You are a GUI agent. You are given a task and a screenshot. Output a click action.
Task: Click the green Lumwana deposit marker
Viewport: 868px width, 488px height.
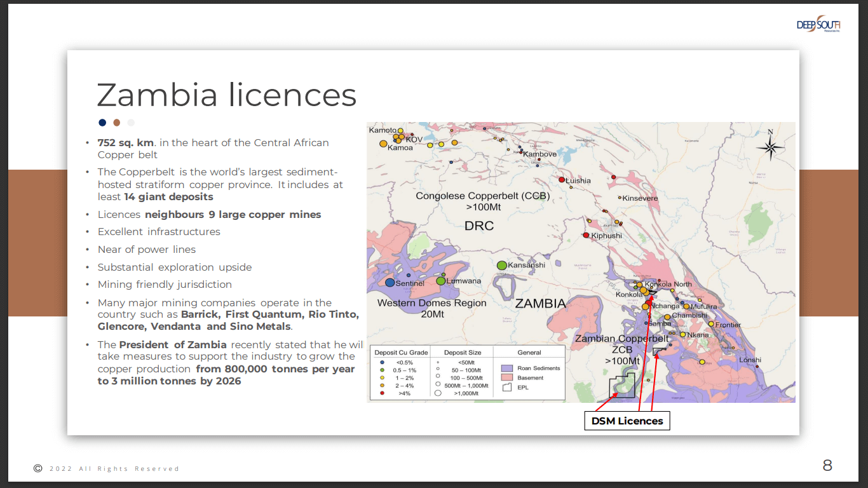440,280
